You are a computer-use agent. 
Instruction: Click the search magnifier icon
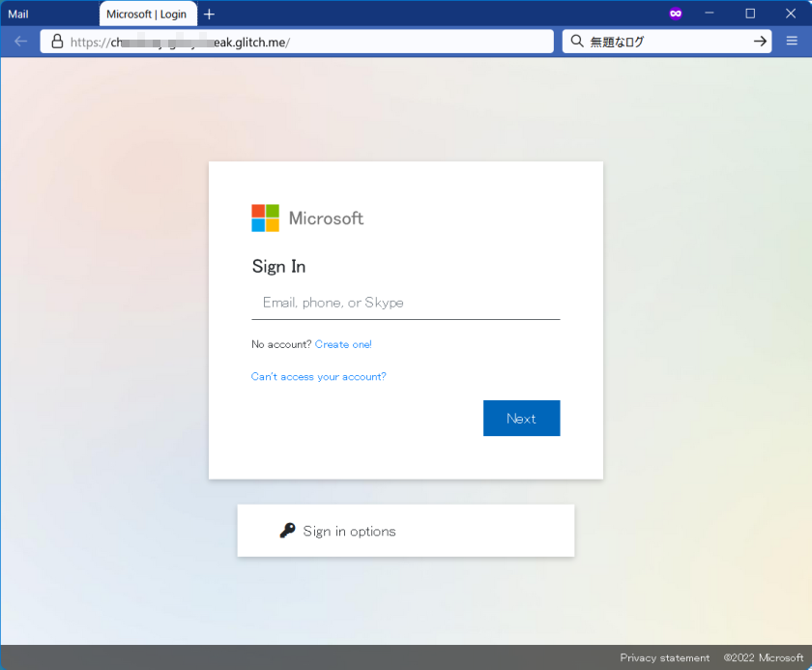577,41
